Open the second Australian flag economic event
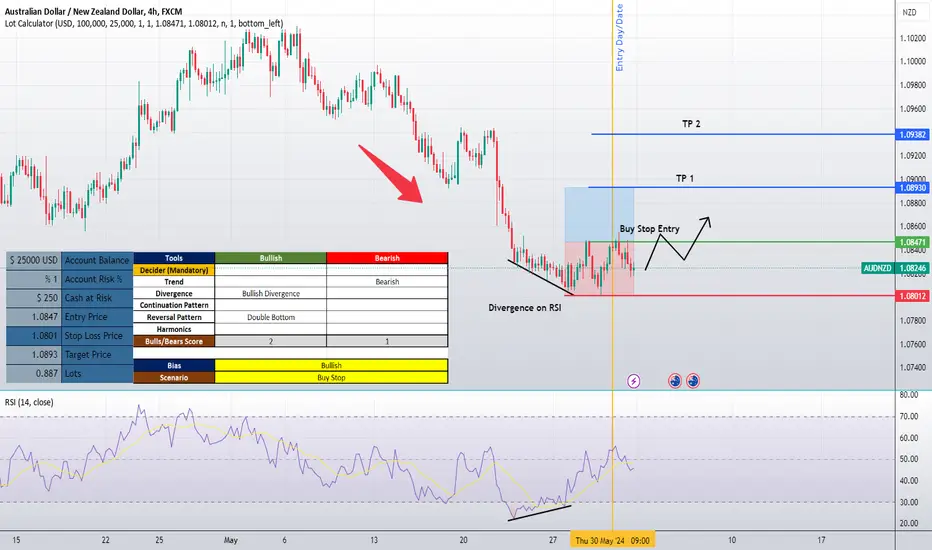 (x=693, y=381)
